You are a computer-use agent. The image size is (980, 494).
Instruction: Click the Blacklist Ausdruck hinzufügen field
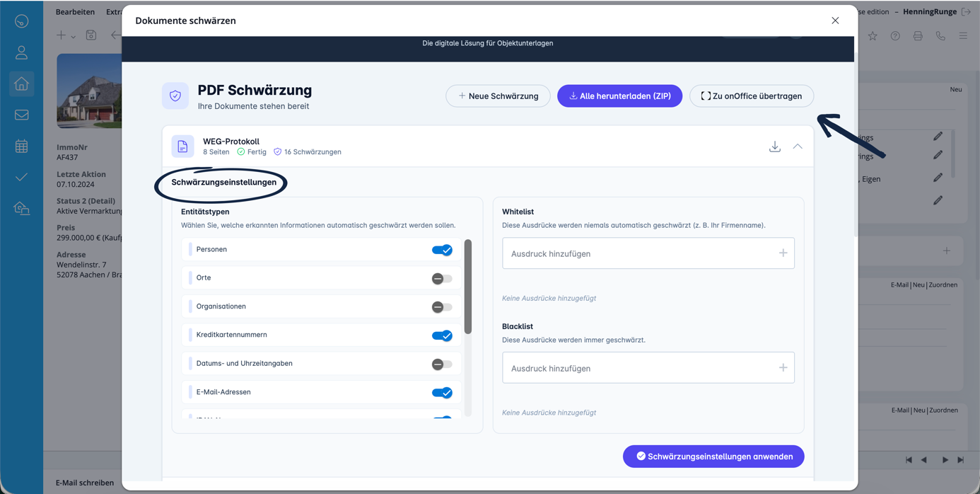636,368
